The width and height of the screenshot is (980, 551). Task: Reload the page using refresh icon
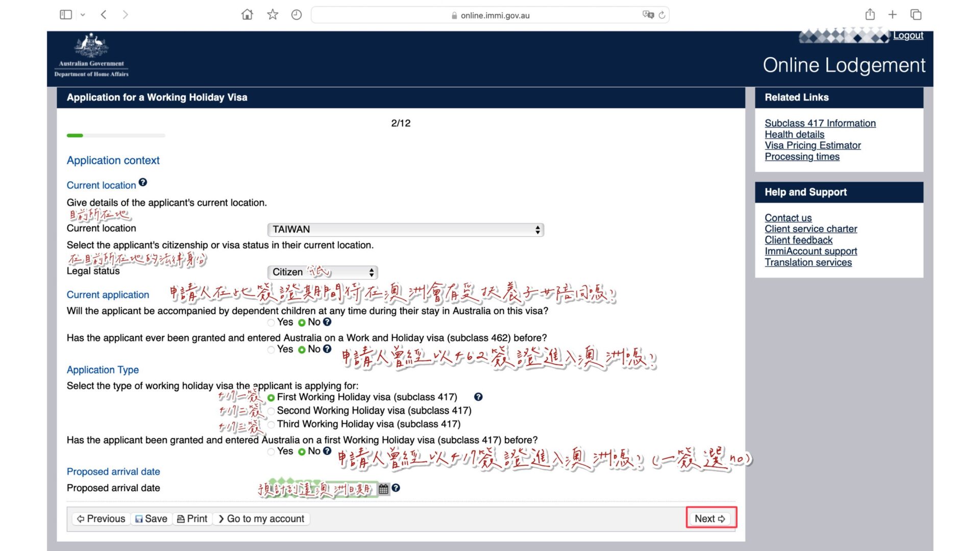click(662, 15)
